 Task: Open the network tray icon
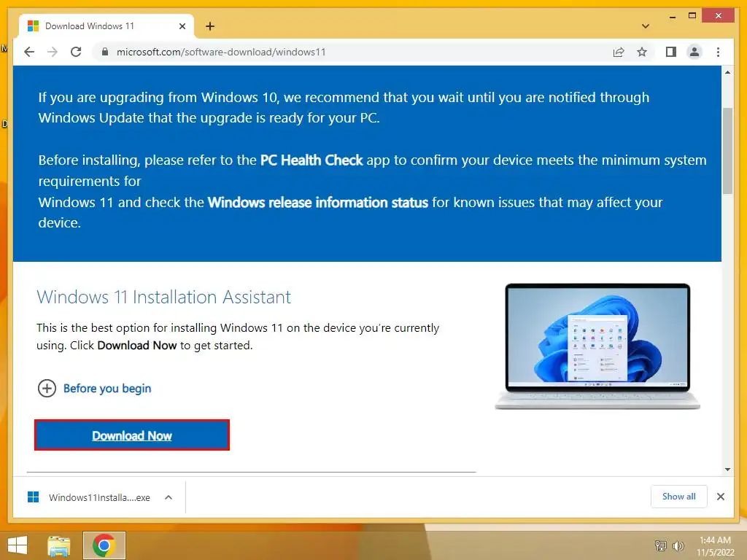coord(661,545)
